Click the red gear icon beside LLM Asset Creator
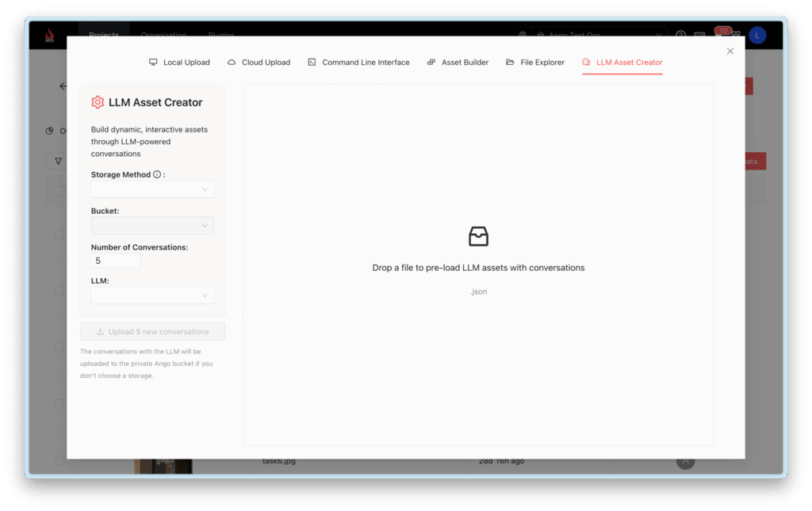 pyautogui.click(x=98, y=102)
